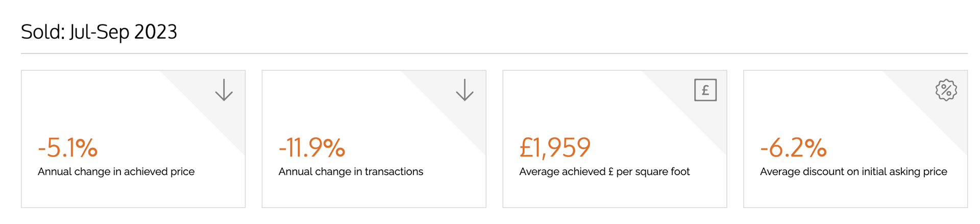Click the down arrow icon on transactions card
980x224 pixels.
464,90
